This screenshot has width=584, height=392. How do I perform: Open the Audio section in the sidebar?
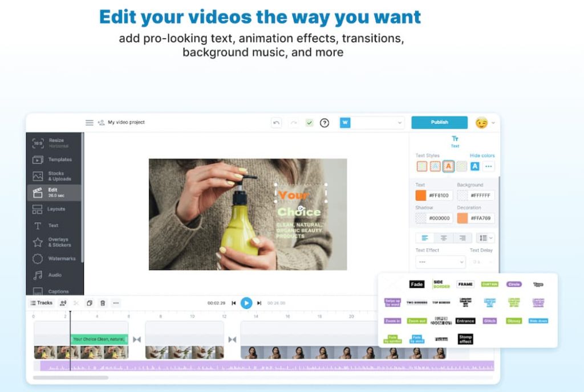pos(54,275)
